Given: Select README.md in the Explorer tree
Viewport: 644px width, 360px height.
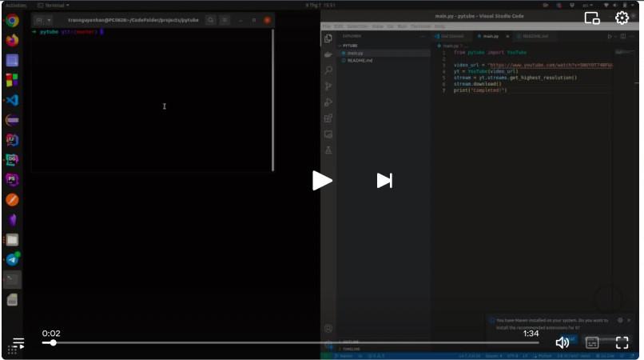Looking at the screenshot, I should 384,61.
